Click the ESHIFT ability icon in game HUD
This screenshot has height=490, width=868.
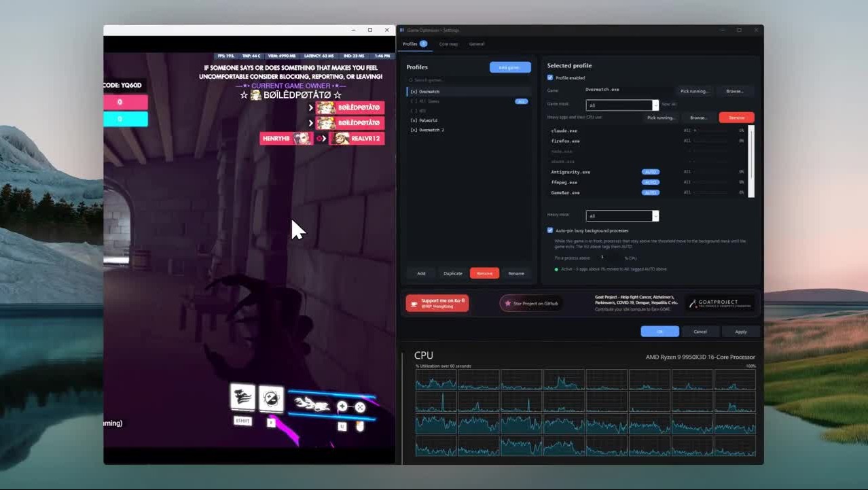[242, 398]
